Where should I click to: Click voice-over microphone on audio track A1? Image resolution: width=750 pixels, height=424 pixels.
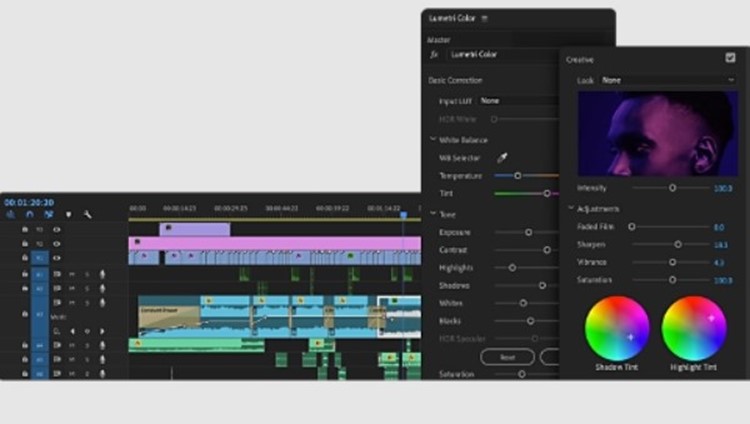[102, 274]
